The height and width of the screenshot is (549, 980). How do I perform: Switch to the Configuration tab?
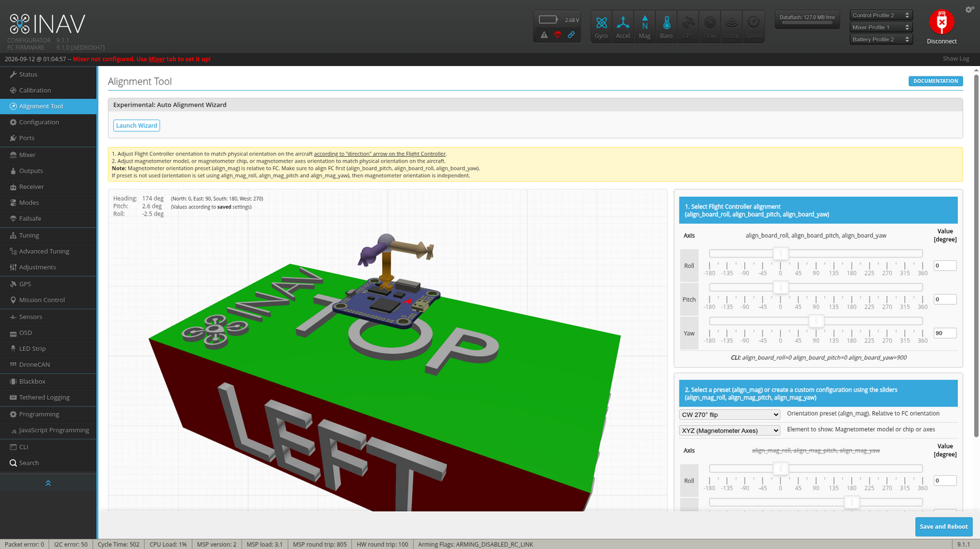point(48,122)
